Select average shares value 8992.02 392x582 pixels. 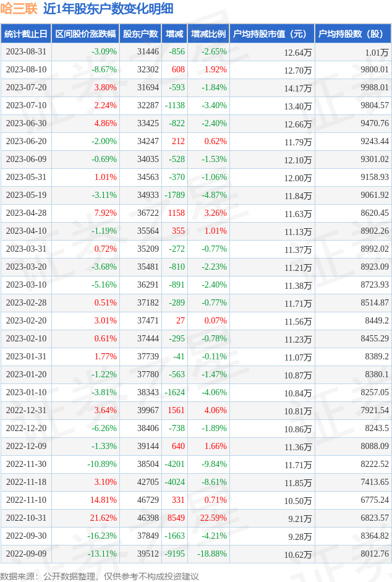point(375,249)
